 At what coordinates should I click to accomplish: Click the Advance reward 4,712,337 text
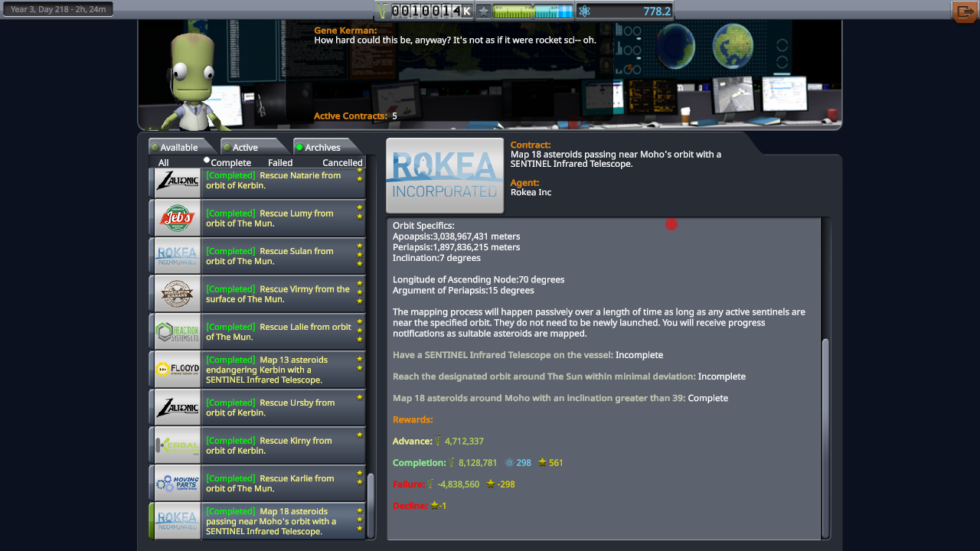click(438, 442)
